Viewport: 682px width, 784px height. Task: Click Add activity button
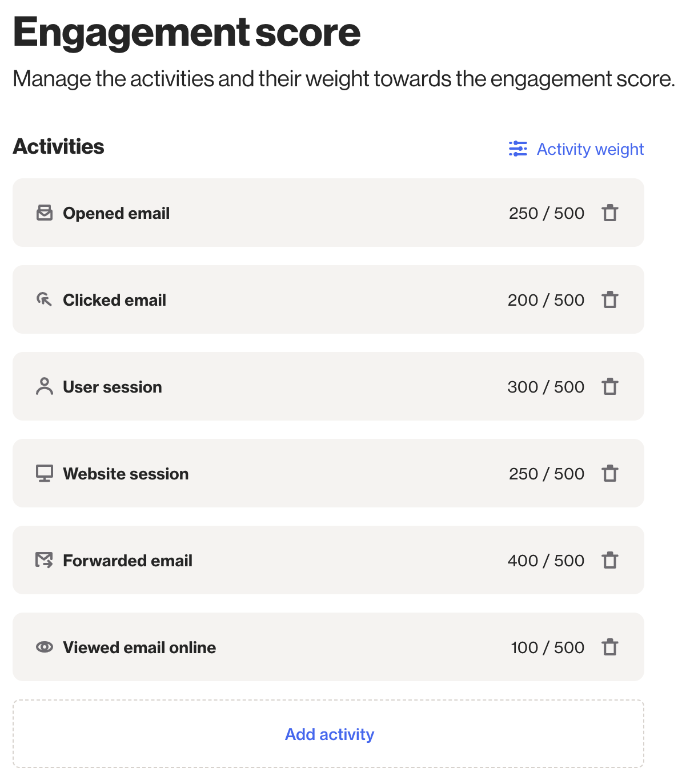tap(328, 734)
